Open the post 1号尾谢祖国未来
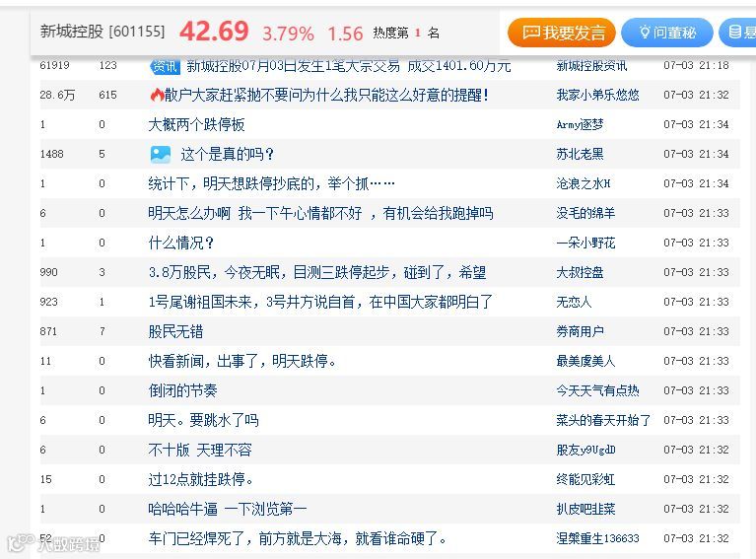Image resolution: width=756 pixels, height=559 pixels. (320, 302)
